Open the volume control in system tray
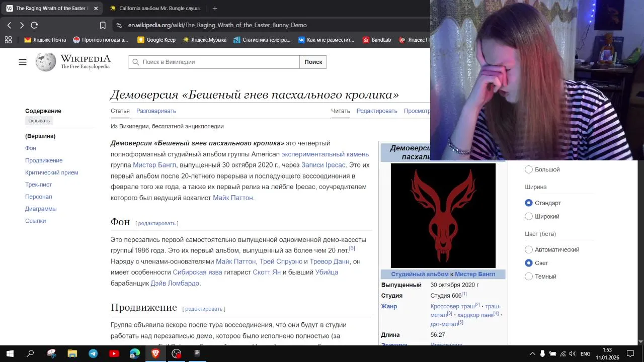 pos(572,354)
